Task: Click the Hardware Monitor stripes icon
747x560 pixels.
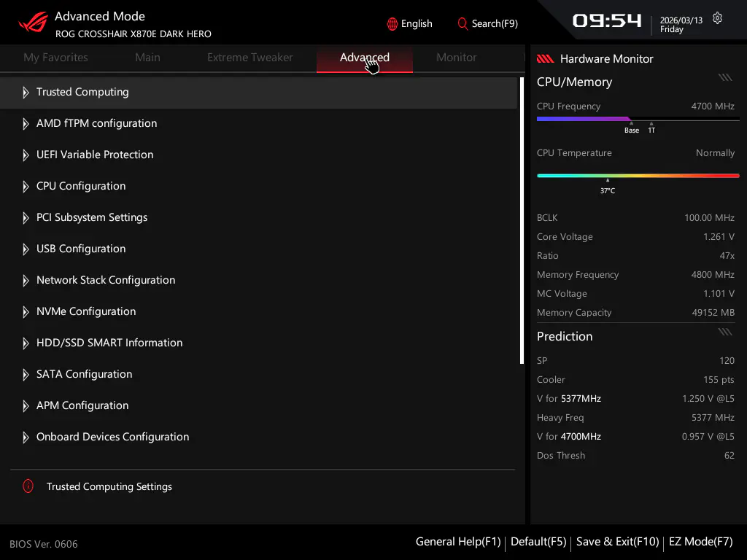Action: 545,58
